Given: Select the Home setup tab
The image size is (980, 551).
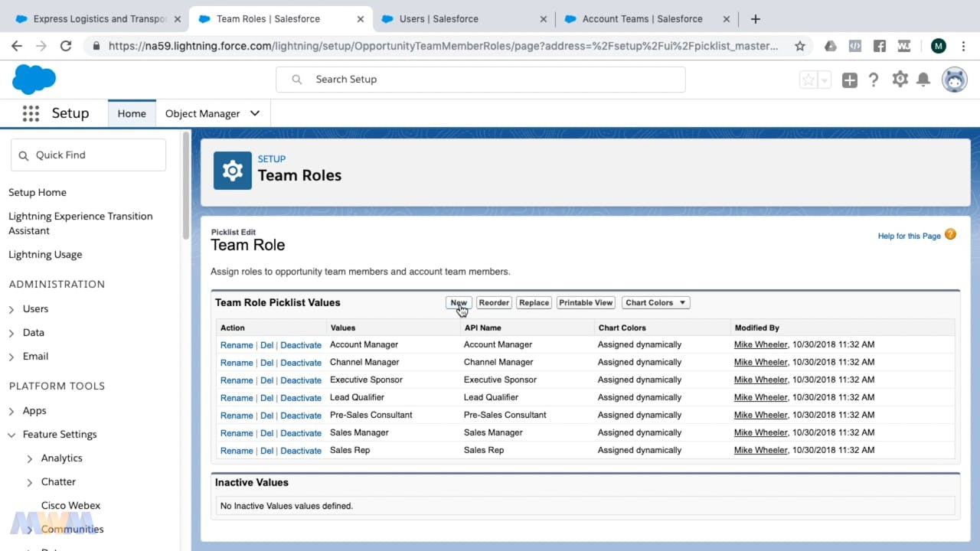Looking at the screenshot, I should point(132,113).
